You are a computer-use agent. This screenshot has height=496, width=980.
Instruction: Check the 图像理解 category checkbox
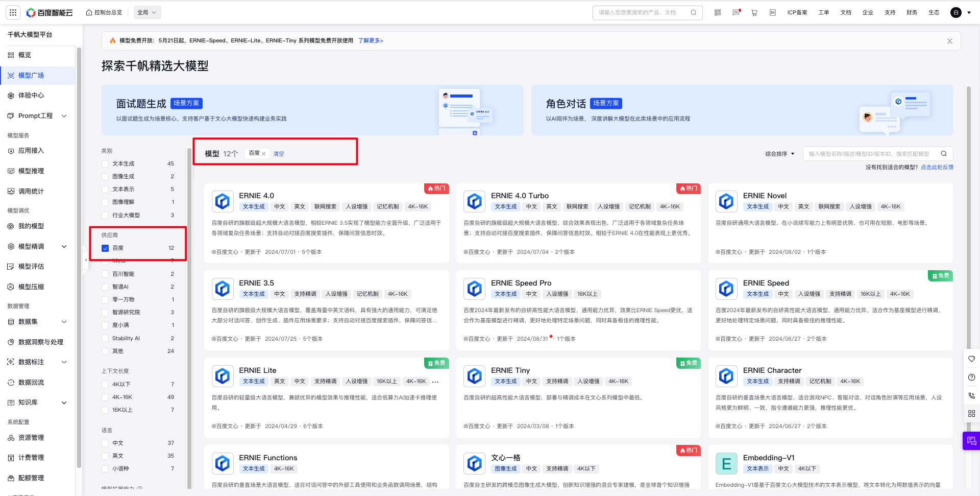[x=105, y=202]
